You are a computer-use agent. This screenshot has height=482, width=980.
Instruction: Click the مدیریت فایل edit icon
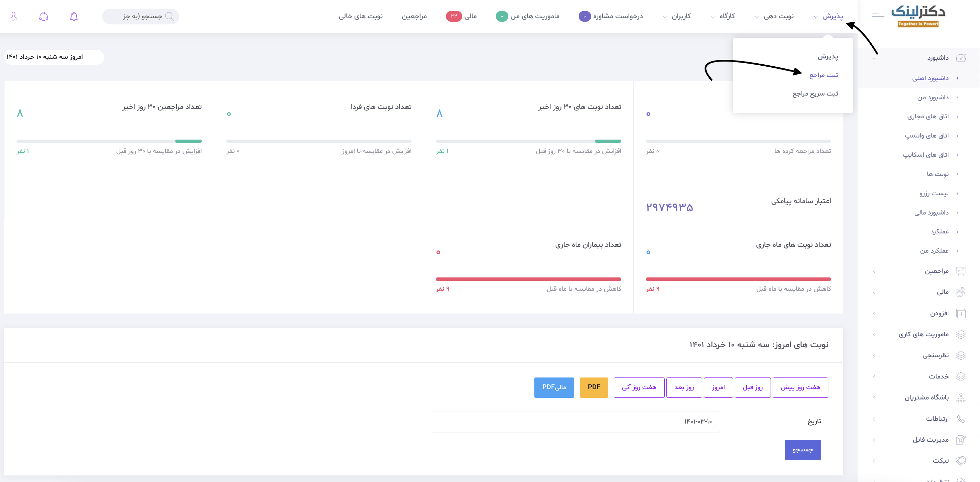(961, 440)
